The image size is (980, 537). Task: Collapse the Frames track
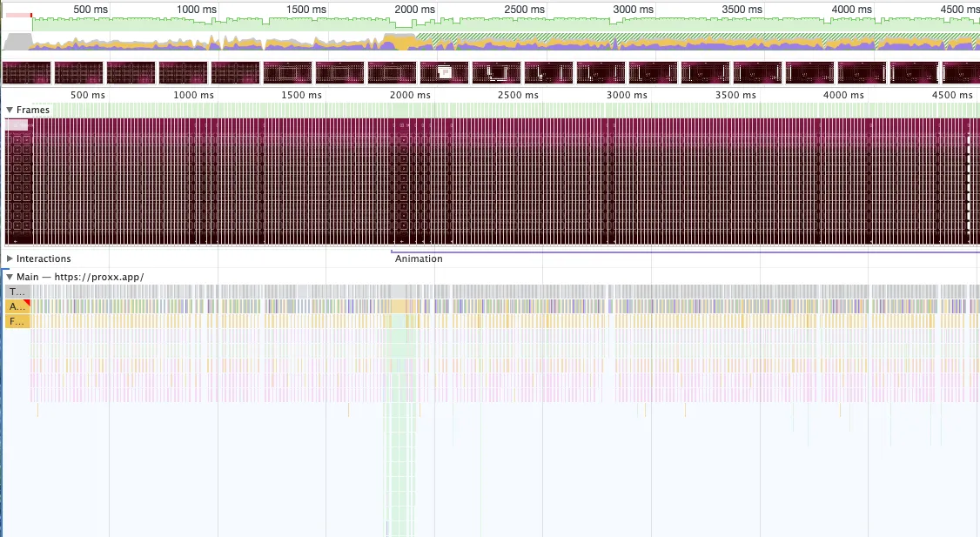pos(10,110)
